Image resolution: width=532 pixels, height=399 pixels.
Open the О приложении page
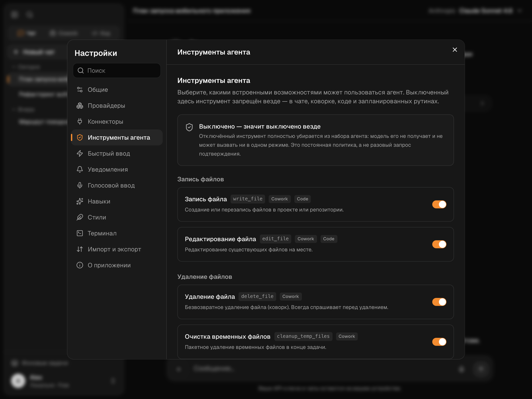117,265
